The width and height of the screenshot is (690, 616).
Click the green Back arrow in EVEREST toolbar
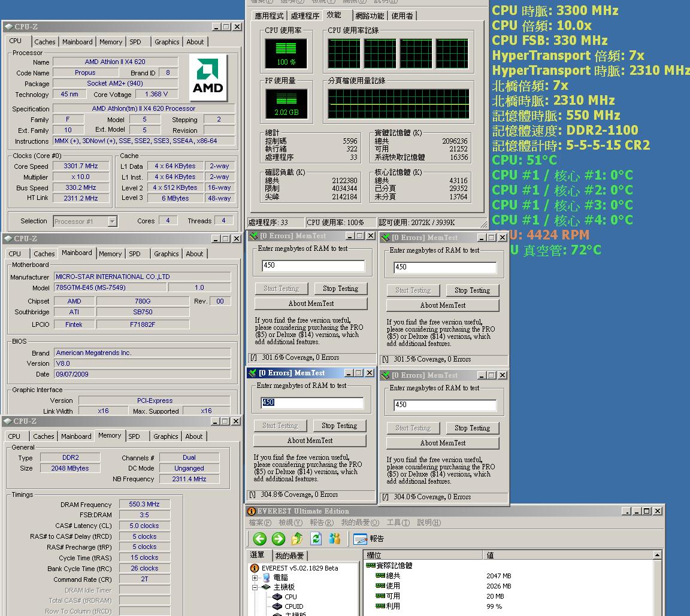click(259, 539)
